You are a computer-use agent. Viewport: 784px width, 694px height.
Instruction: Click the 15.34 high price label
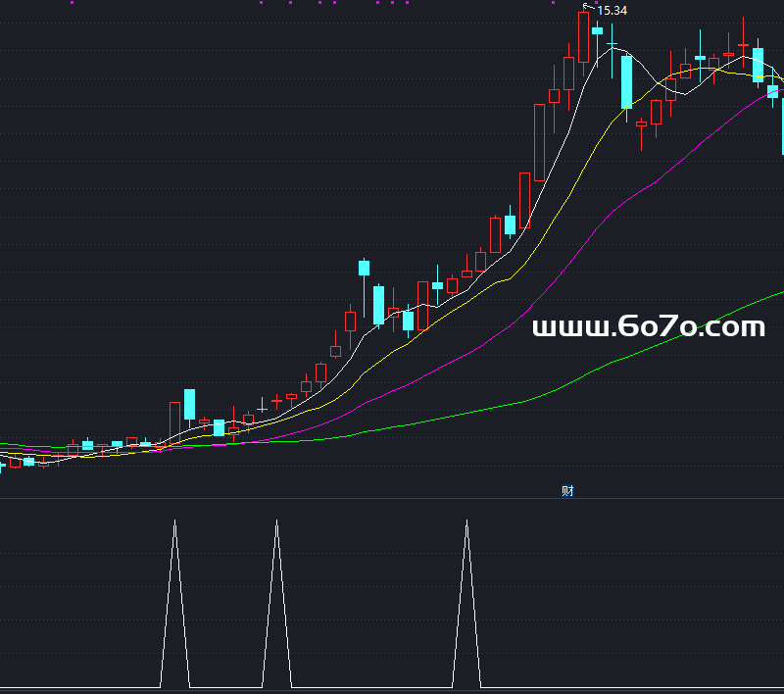(612, 11)
